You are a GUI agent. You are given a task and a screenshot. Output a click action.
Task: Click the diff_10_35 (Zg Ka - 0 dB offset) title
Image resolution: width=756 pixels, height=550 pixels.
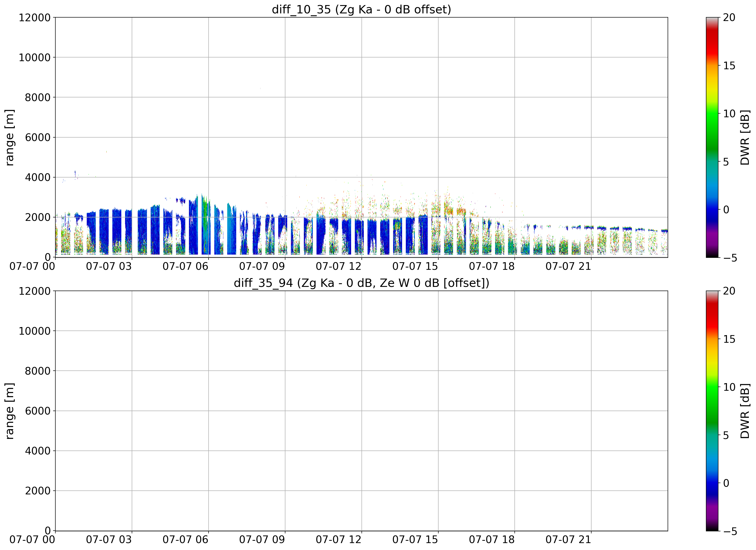click(x=361, y=9)
